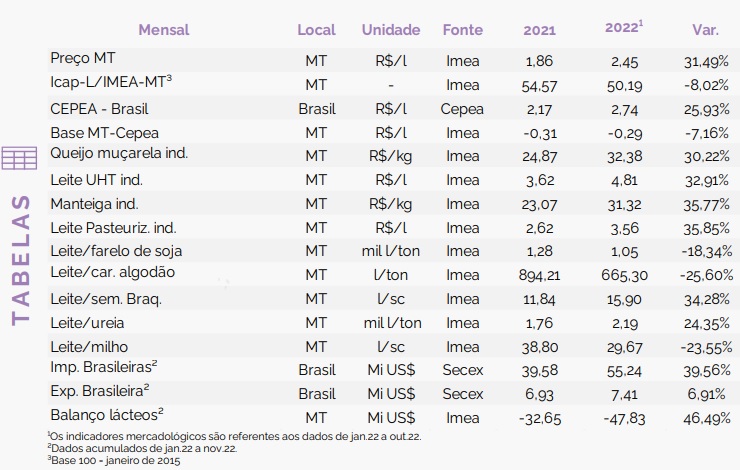Select the 2021 column header
This screenshot has height=470, width=740.
coord(539,30)
